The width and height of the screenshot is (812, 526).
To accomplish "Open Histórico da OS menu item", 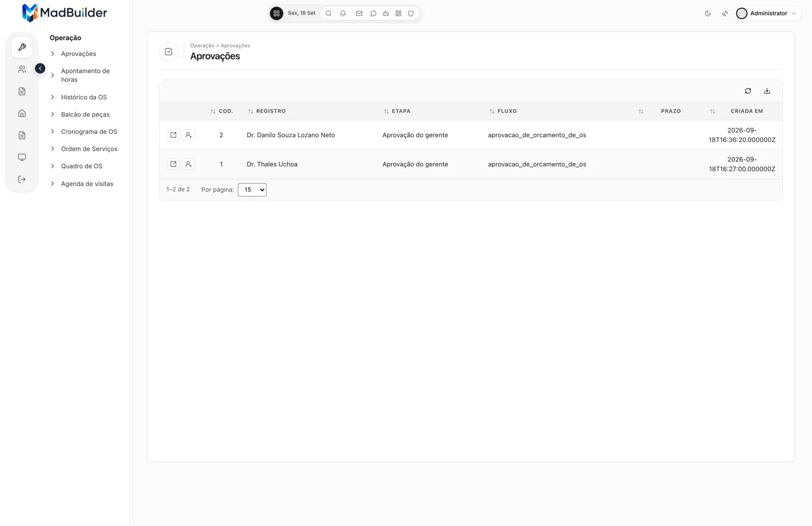I will pyautogui.click(x=84, y=97).
